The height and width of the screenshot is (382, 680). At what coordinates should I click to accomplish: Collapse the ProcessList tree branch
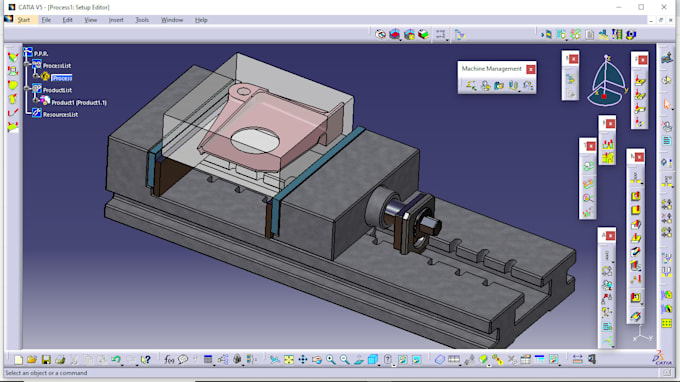pos(27,65)
